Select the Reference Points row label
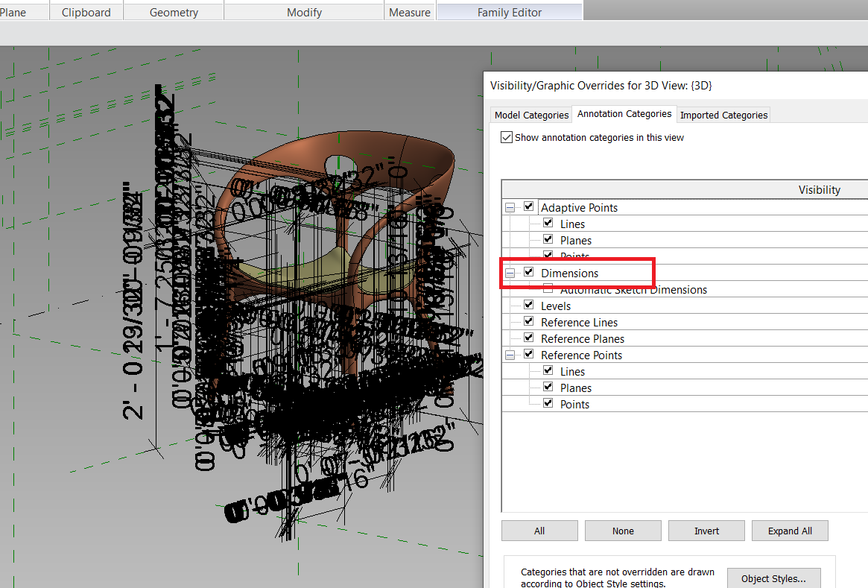868x588 pixels. click(x=581, y=355)
